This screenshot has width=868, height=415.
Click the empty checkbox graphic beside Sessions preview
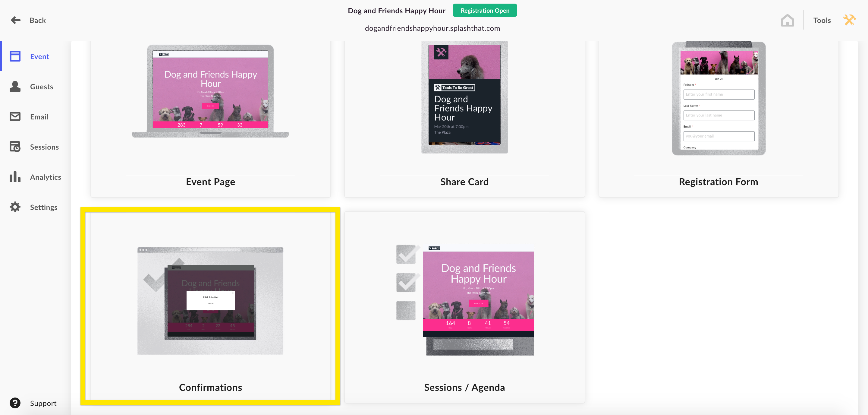pos(406,310)
